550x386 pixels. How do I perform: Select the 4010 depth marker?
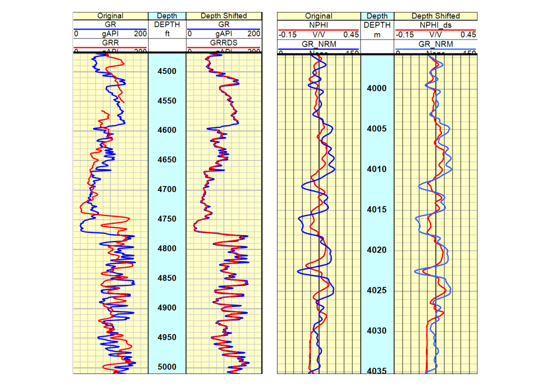(377, 169)
